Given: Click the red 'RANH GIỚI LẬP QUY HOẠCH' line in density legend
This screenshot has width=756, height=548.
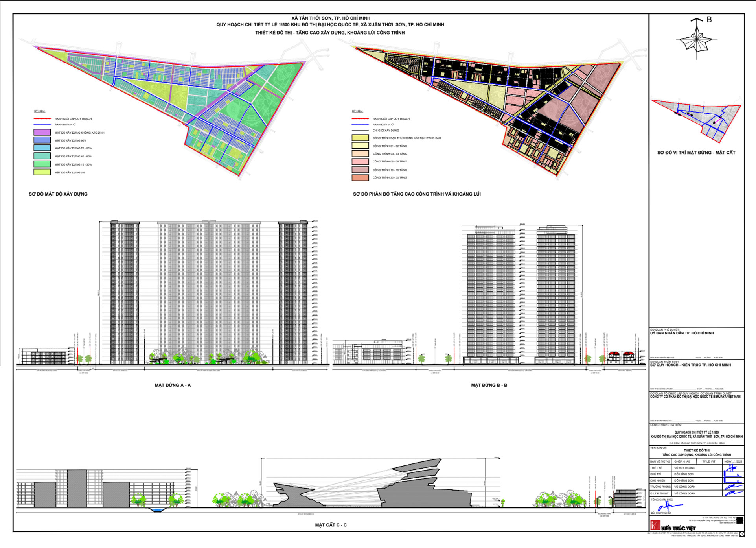Looking at the screenshot, I should coord(42,119).
